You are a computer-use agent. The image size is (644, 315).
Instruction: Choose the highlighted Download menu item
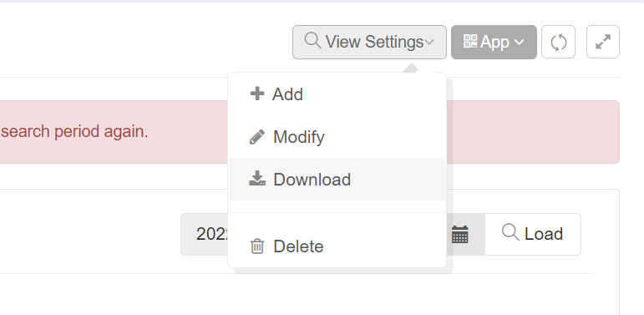pyautogui.click(x=337, y=179)
